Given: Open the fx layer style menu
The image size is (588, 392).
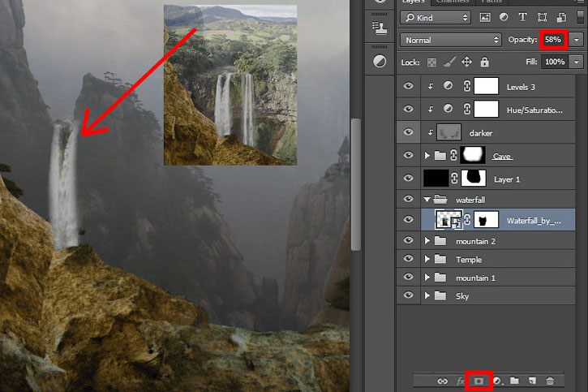Looking at the screenshot, I should pos(461,381).
